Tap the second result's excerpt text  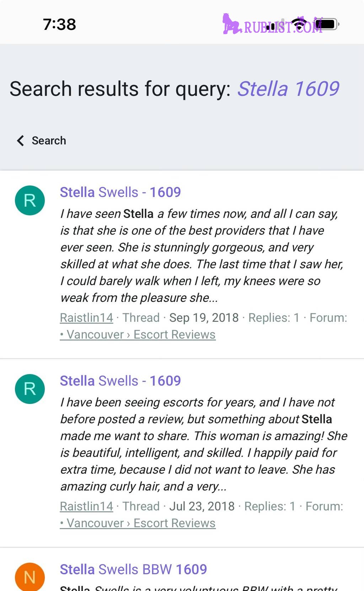pos(204,444)
